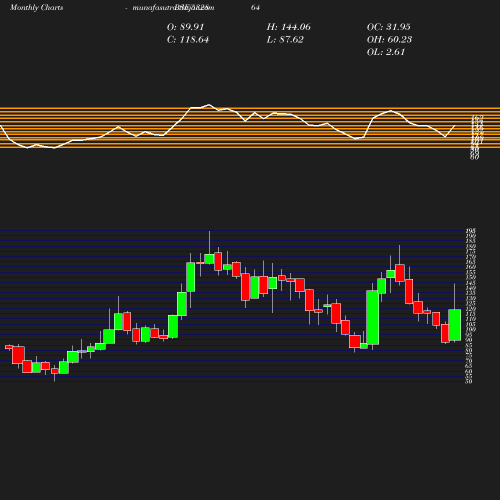
Task: Click the rightmost green candlestick on the chart
Action: point(455,325)
